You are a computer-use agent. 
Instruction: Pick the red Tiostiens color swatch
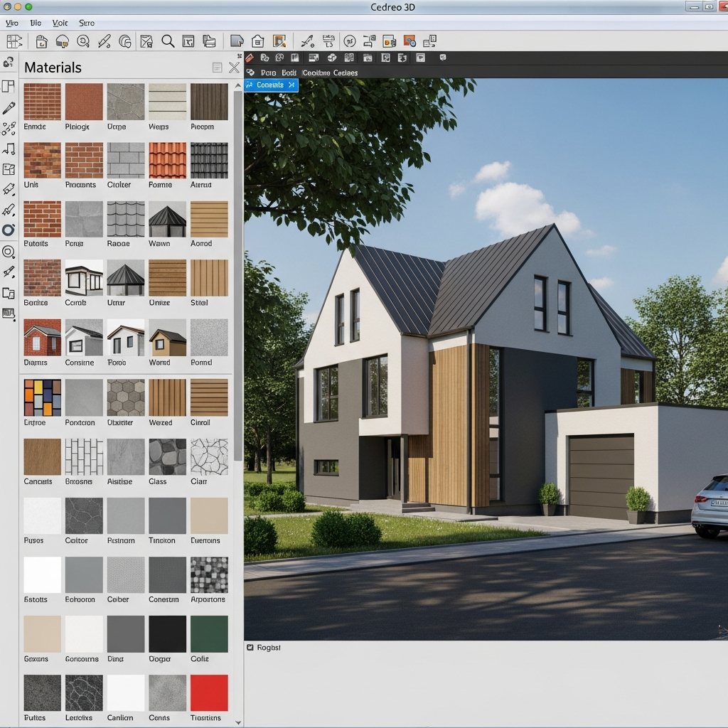click(x=209, y=693)
